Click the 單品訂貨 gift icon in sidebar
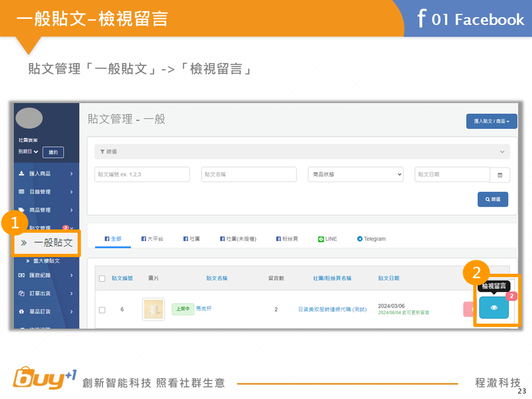 (x=22, y=311)
